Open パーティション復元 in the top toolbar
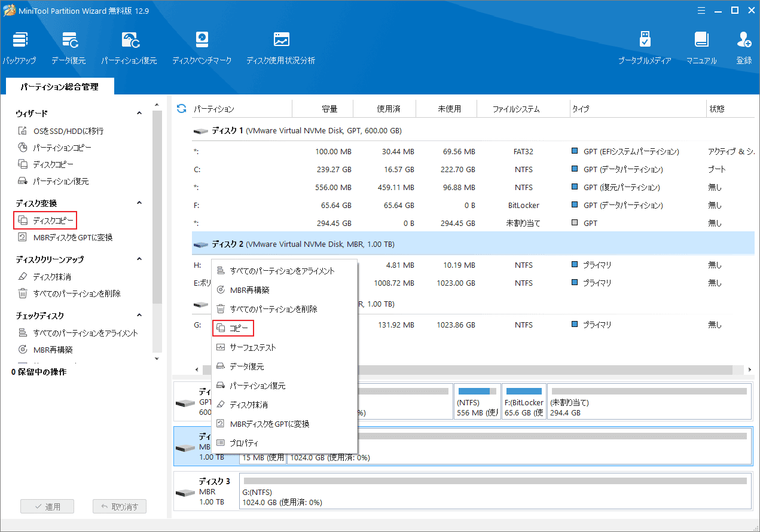760x532 pixels. point(129,48)
